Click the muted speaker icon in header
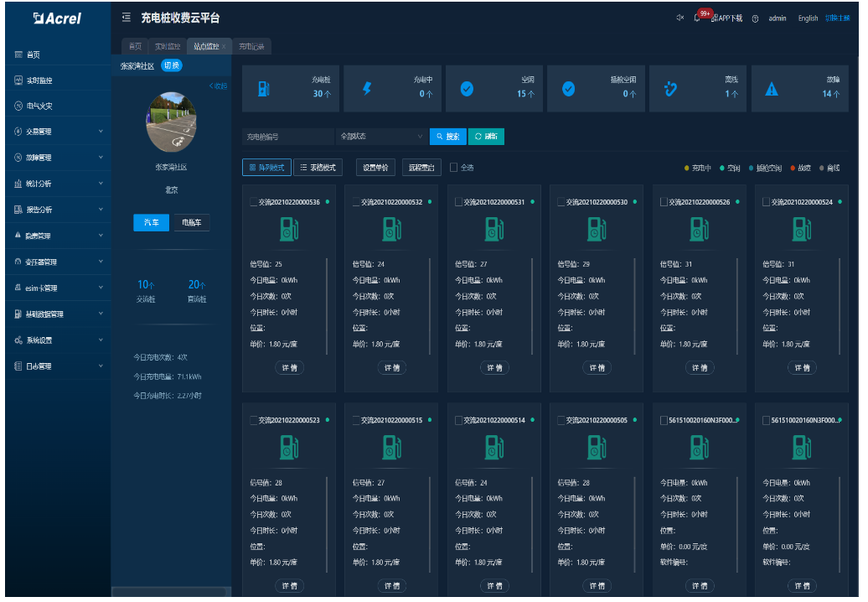Viewport: 868px width, 602px height. coord(679,18)
